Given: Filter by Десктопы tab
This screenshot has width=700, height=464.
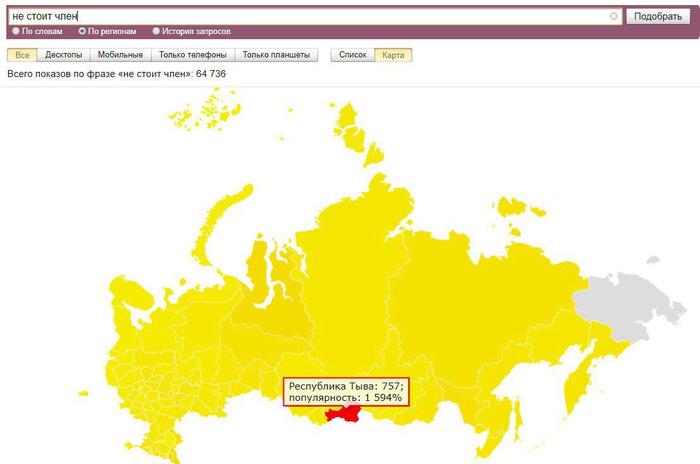Looking at the screenshot, I should 64,55.
